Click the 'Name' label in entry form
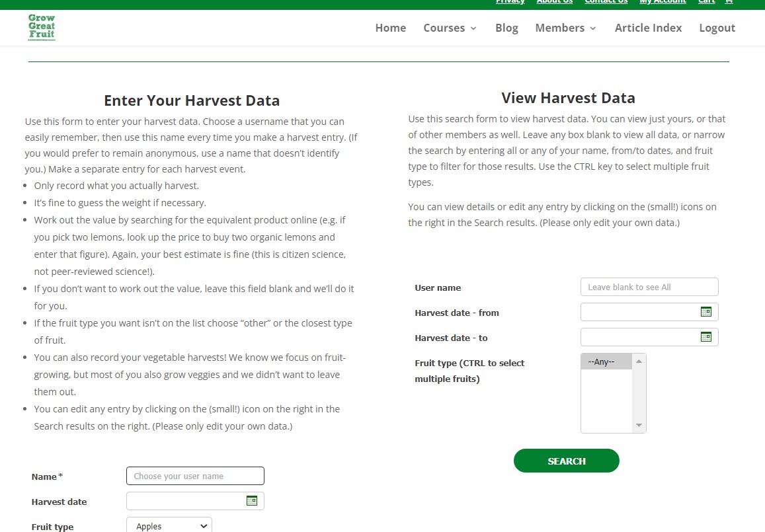Viewport: 765px width, 532px height. coord(47,476)
